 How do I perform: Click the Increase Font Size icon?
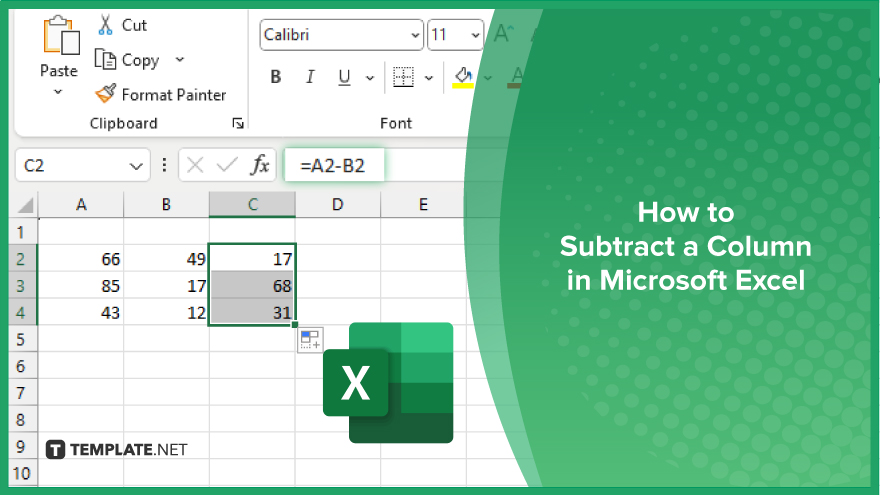point(503,34)
